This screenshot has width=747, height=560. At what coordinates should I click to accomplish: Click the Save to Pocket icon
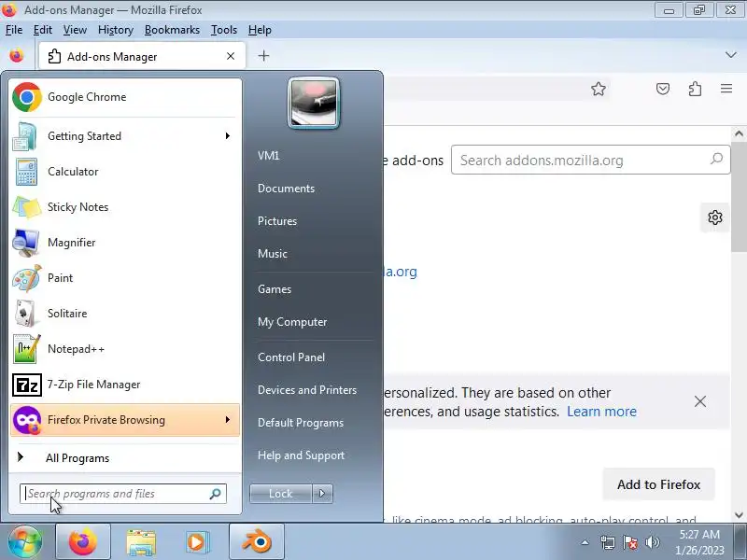(663, 89)
